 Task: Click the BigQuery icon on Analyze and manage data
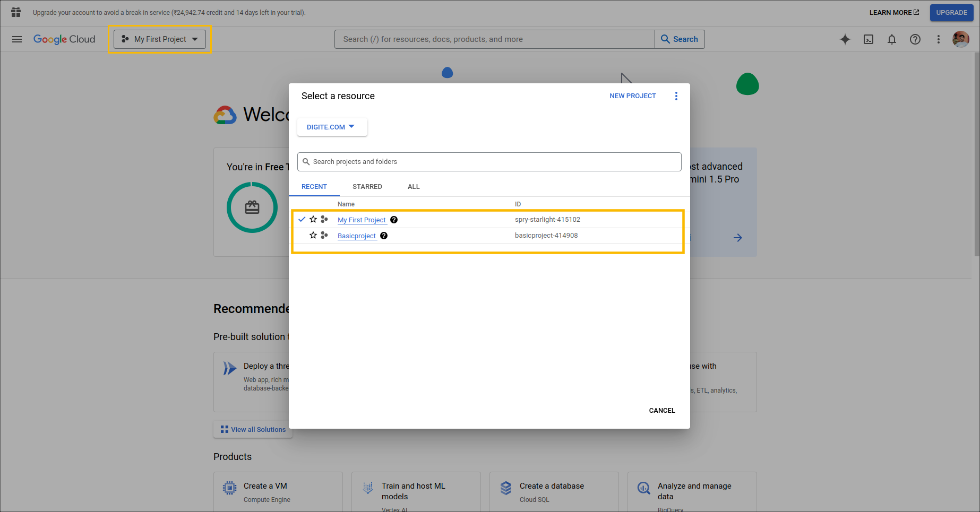point(644,488)
